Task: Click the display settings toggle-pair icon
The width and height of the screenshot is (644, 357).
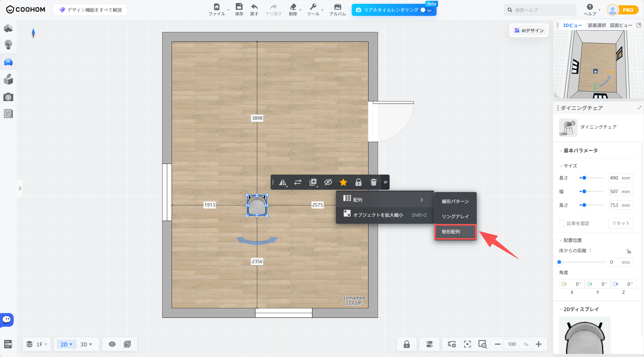Action: tap(430, 344)
